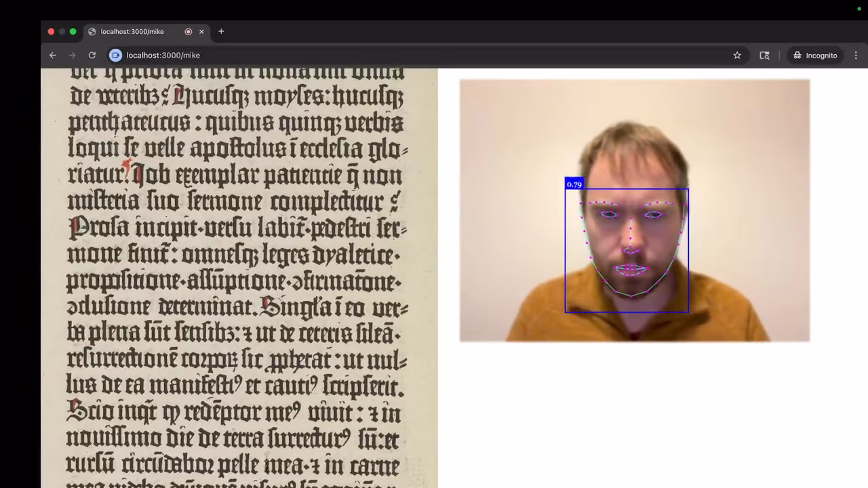Click the word 'Prosa' in the manuscript

[99, 228]
